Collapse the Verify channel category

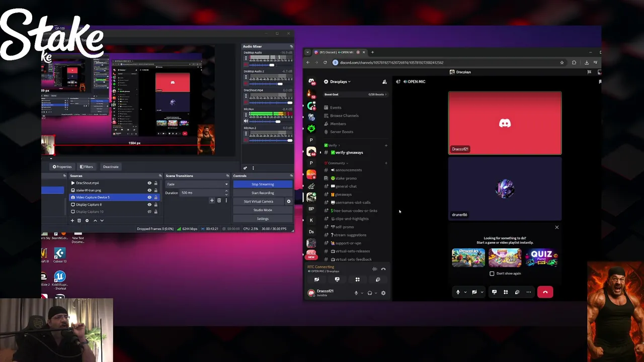click(332, 145)
